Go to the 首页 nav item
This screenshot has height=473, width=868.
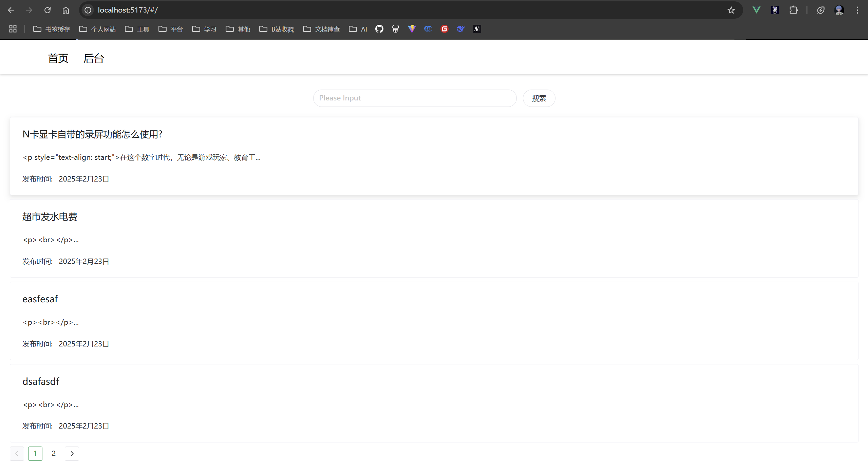[58, 58]
